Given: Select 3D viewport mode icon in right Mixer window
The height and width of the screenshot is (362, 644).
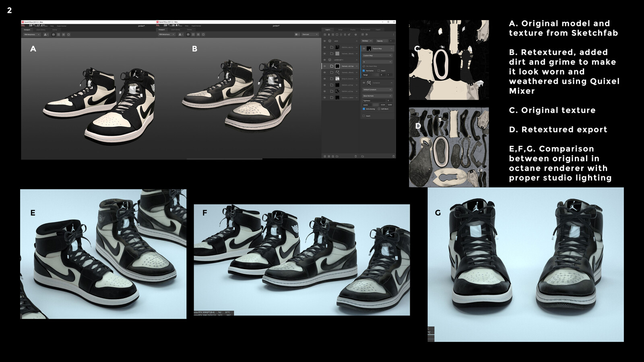Looking at the screenshot, I should (x=188, y=35).
